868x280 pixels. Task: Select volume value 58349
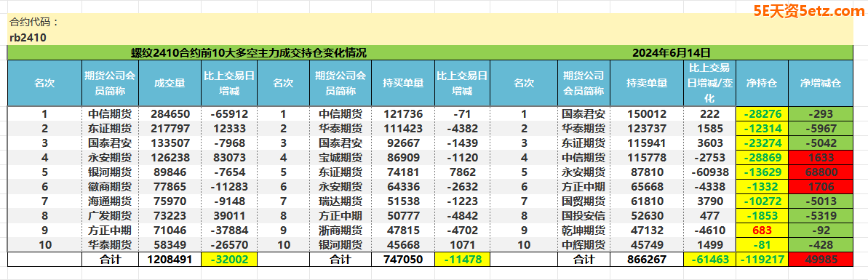coord(170,244)
